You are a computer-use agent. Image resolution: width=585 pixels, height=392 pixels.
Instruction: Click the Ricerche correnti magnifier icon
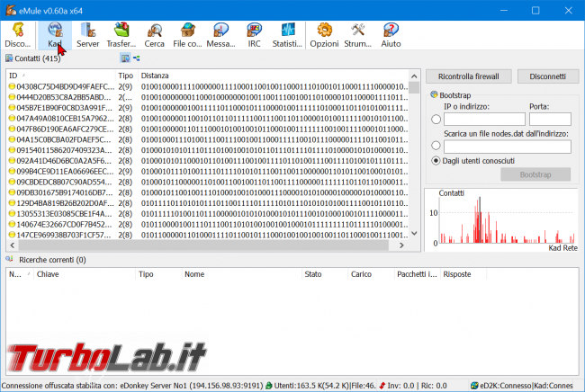pyautogui.click(x=9, y=259)
